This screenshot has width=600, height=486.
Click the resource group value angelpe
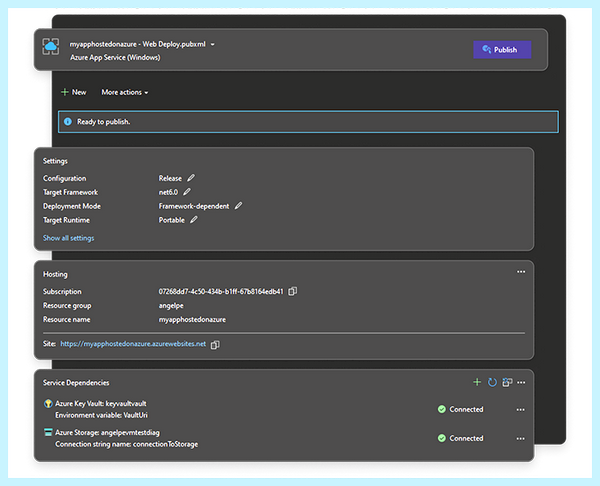(x=171, y=305)
